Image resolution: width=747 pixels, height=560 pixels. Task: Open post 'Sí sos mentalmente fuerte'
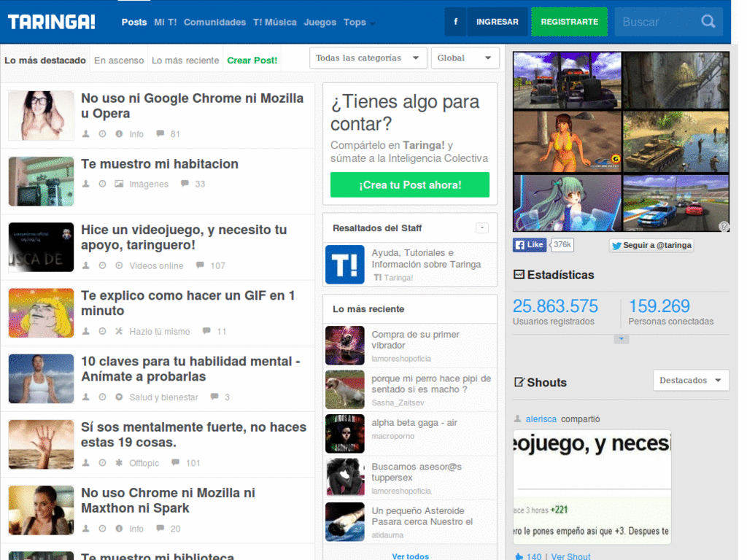[193, 435]
